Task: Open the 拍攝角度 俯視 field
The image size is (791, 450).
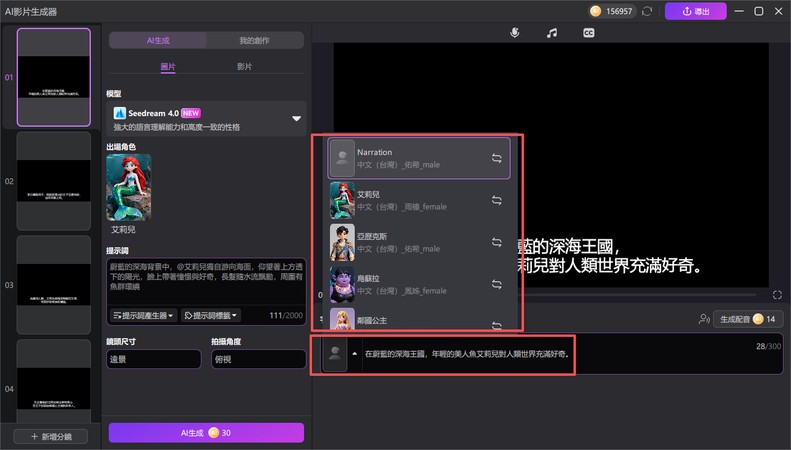Action: click(258, 359)
